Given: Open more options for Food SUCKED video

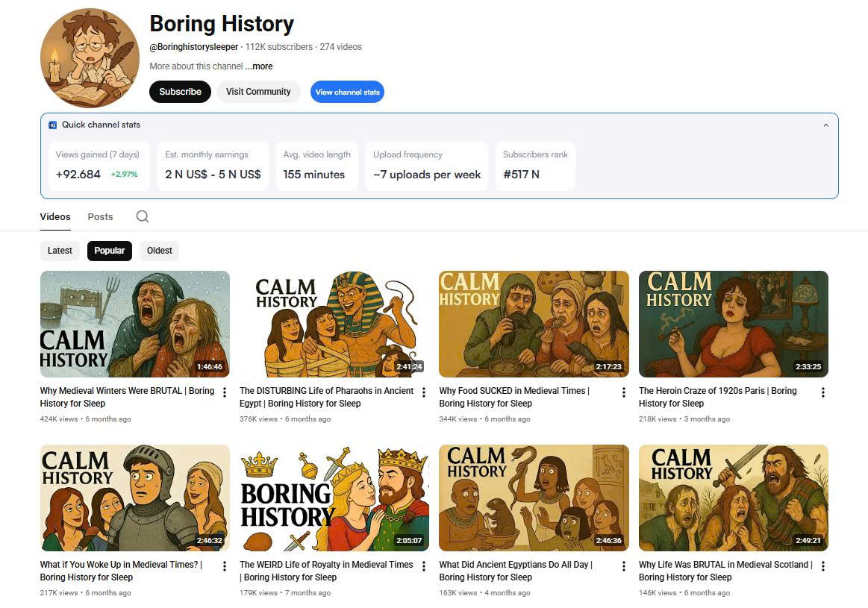Looking at the screenshot, I should click(x=624, y=392).
